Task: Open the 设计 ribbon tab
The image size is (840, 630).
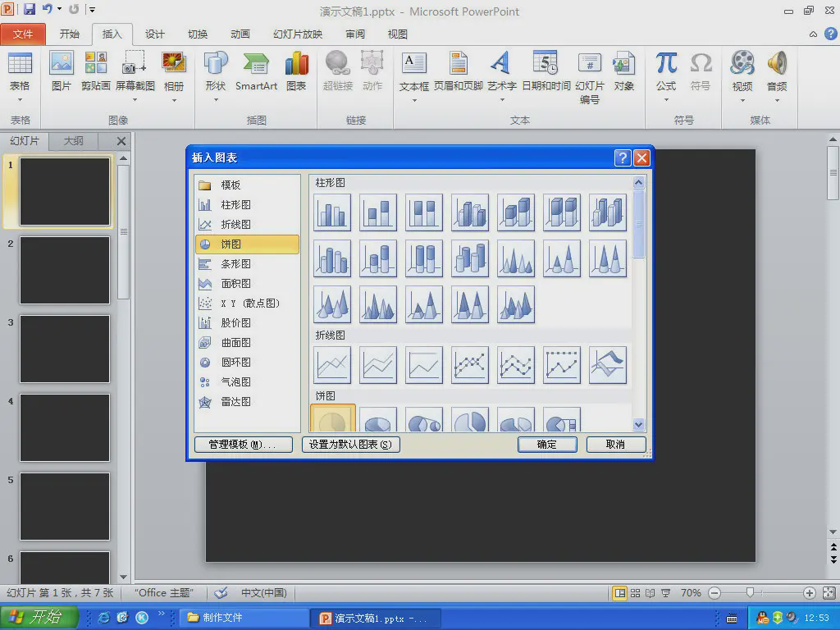Action: click(x=155, y=34)
